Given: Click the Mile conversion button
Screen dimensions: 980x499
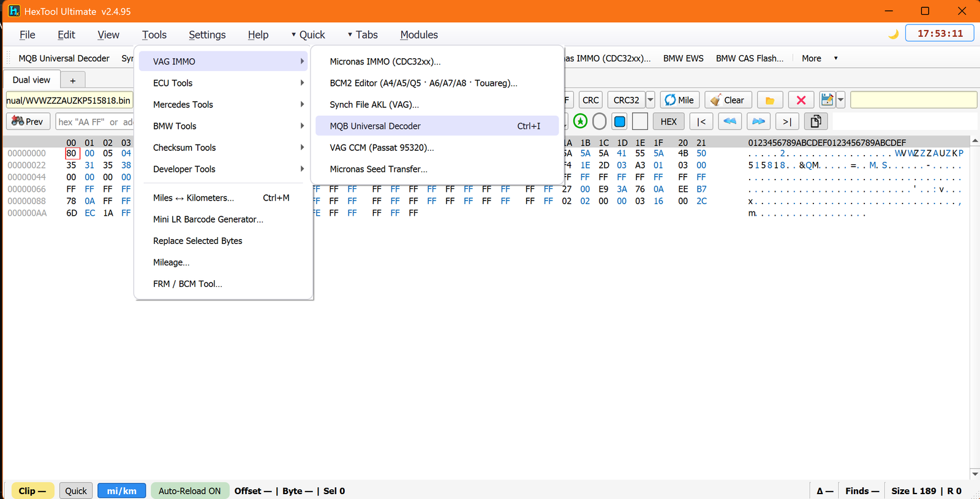Looking at the screenshot, I should tap(679, 100).
